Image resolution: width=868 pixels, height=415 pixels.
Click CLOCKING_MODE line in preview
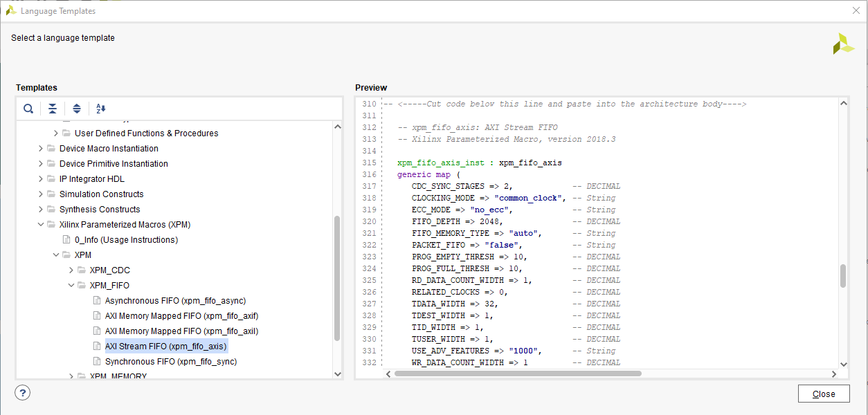[x=514, y=198]
